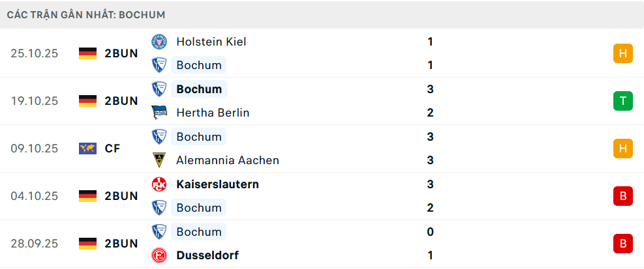Open the Holstein Kiel team link
The image size is (644, 269).
211,42
